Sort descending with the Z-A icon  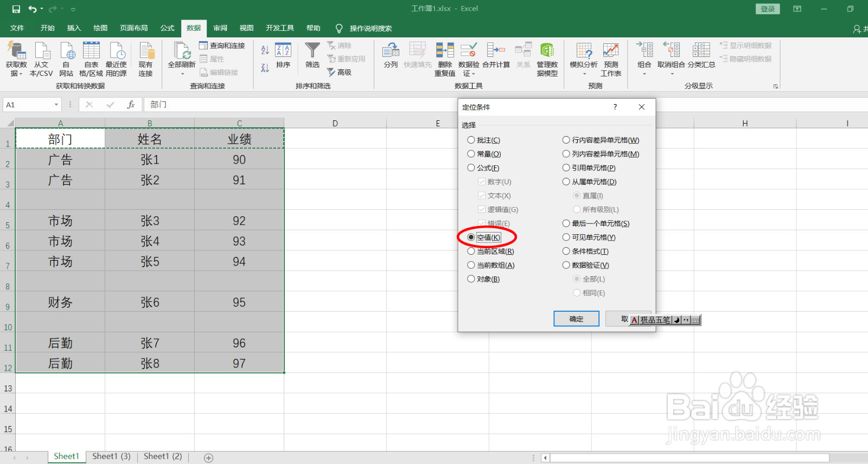click(265, 68)
